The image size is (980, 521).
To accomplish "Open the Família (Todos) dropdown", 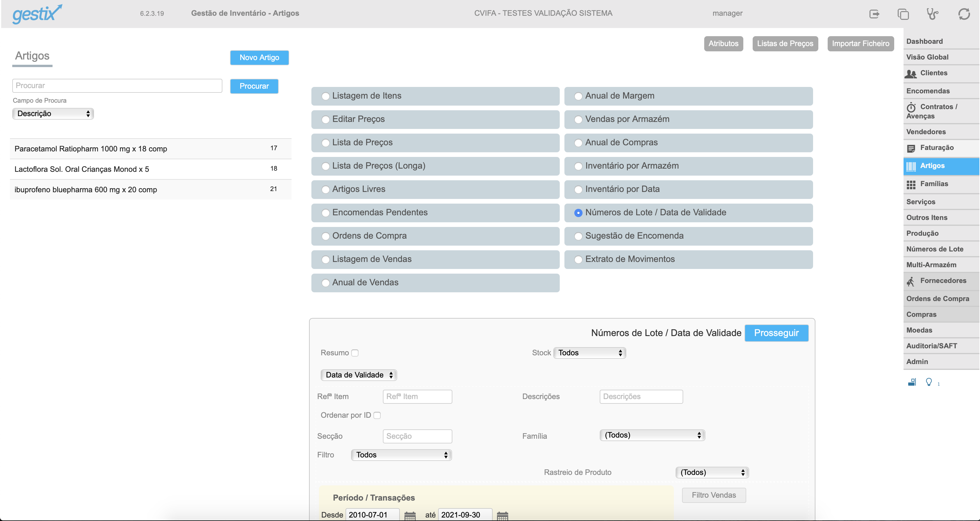I will click(x=652, y=435).
